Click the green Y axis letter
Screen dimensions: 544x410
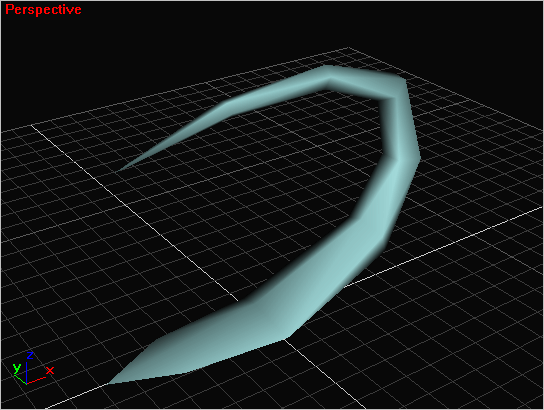17,368
